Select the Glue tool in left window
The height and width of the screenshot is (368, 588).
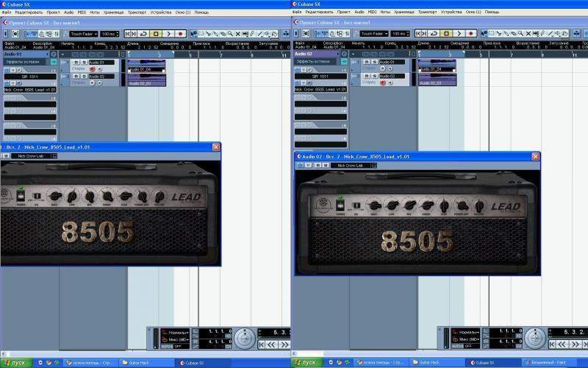pos(216,34)
